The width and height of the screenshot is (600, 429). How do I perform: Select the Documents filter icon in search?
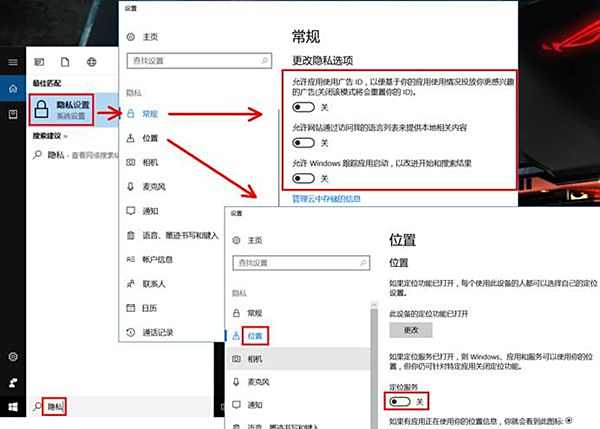(x=65, y=62)
